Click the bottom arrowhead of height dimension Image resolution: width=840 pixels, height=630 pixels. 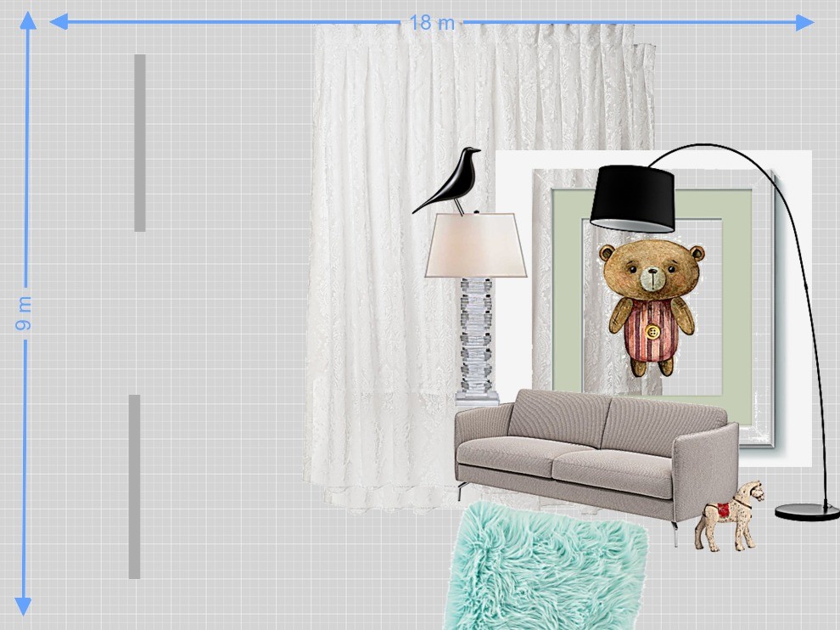(24, 606)
